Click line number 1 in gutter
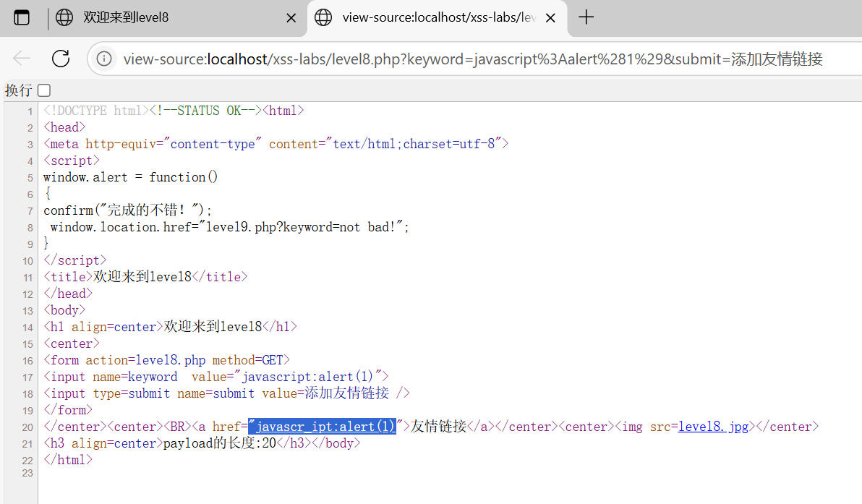 coord(30,111)
